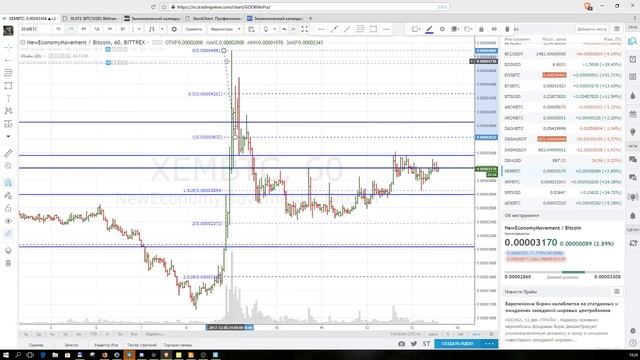Image resolution: width=640 pixels, height=360 pixels.
Task: Toggle stay-in-drawing-mode in left toolbar
Action: tap(8, 196)
